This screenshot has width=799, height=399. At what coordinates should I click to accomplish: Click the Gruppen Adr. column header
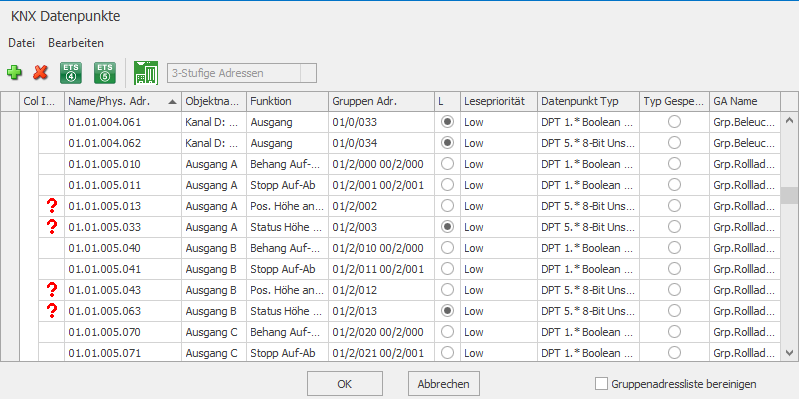[x=382, y=101]
